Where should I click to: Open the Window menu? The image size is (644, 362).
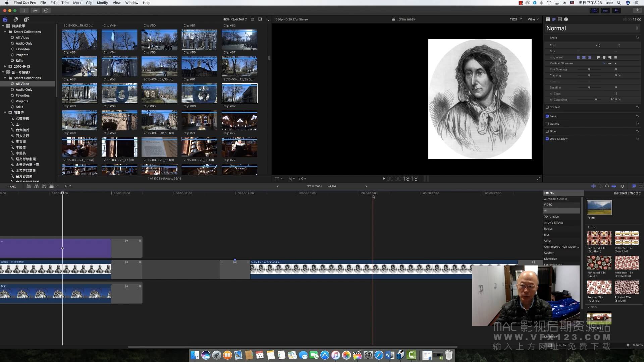click(x=131, y=3)
